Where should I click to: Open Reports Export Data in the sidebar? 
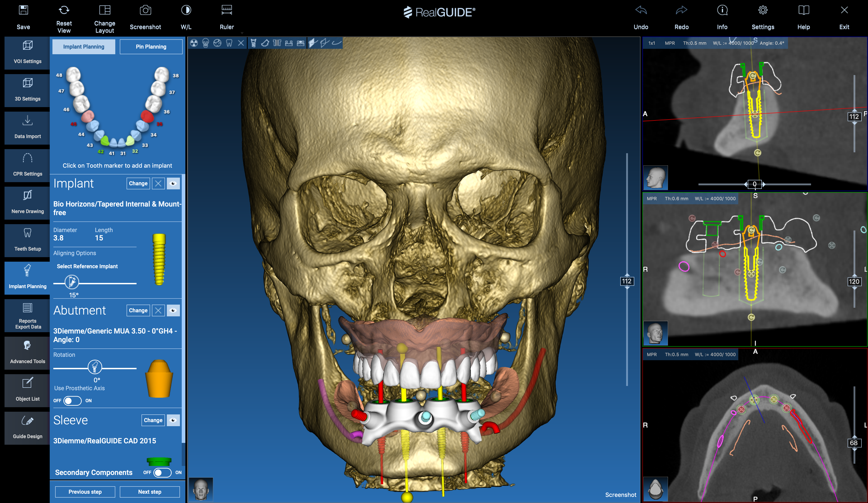27,315
